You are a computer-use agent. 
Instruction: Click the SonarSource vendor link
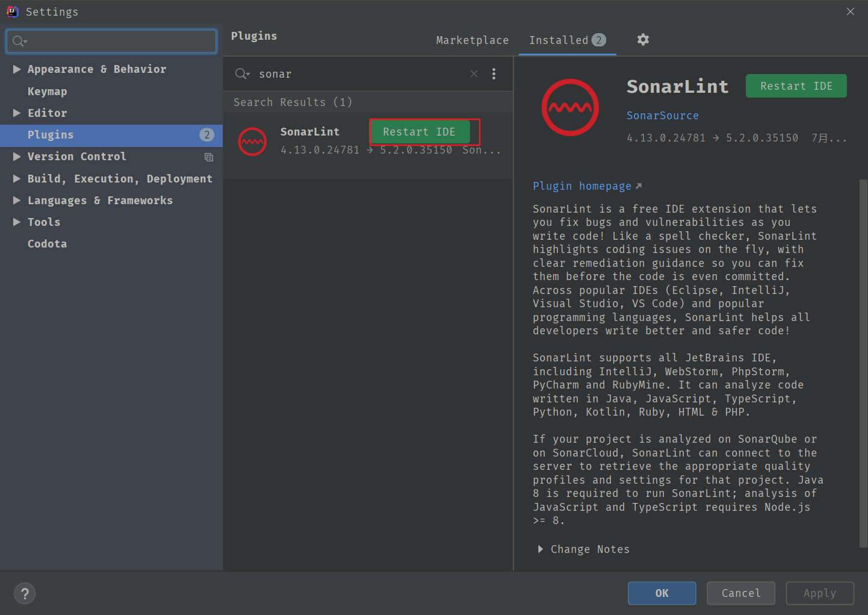[x=663, y=115]
